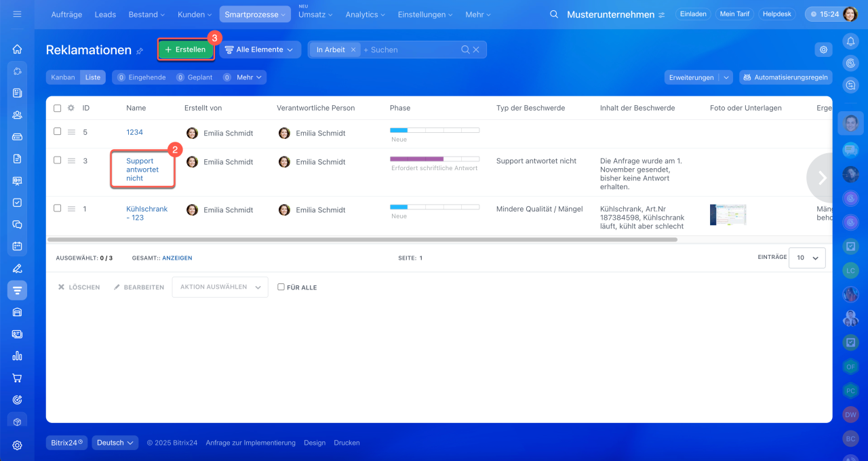Open notifications bell icon
This screenshot has width=868, height=461.
pos(850,41)
